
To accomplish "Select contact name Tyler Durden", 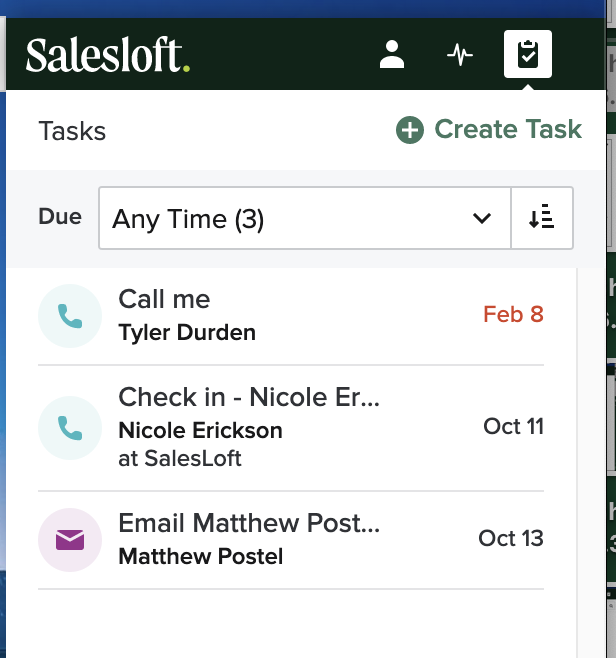I will 187,333.
